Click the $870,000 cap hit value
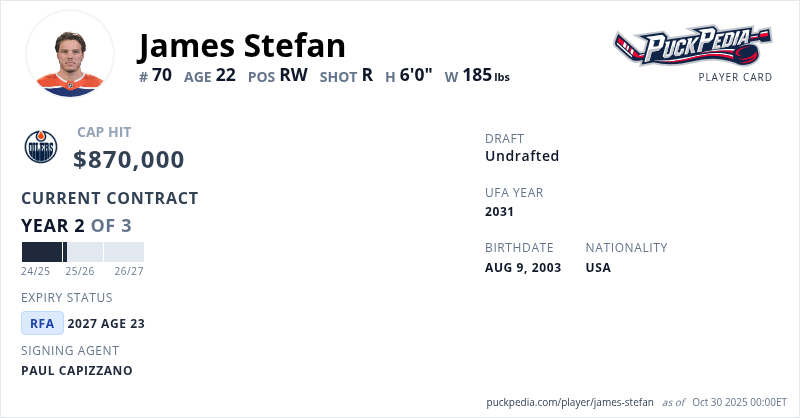Image resolution: width=800 pixels, height=418 pixels. [129, 159]
